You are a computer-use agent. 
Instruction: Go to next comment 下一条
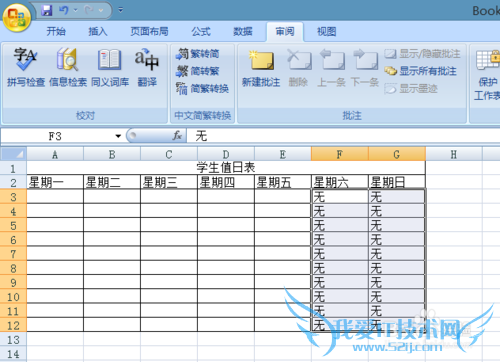[365, 68]
